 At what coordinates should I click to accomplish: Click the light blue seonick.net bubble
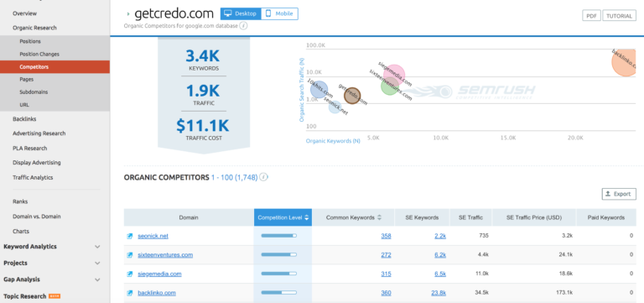pos(335,107)
